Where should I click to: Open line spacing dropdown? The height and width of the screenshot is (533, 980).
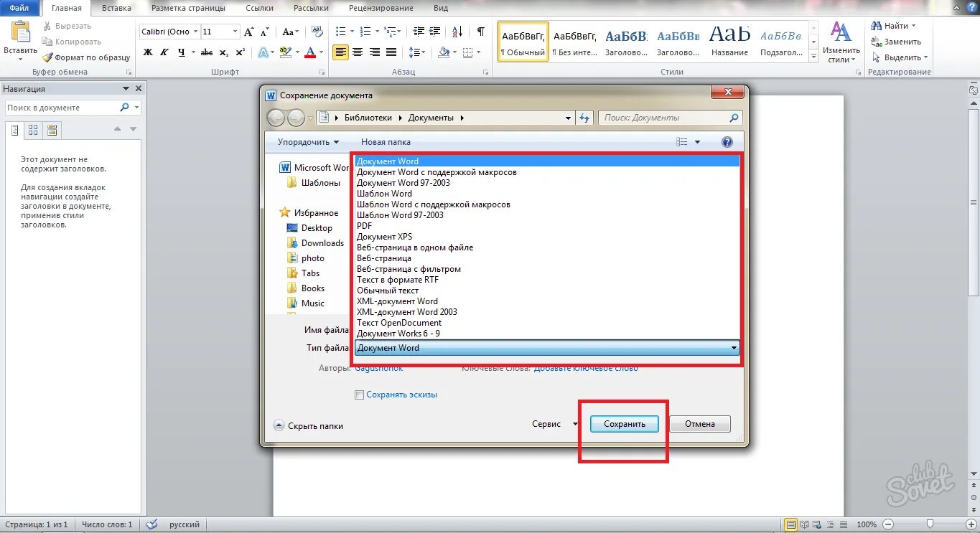coord(417,52)
